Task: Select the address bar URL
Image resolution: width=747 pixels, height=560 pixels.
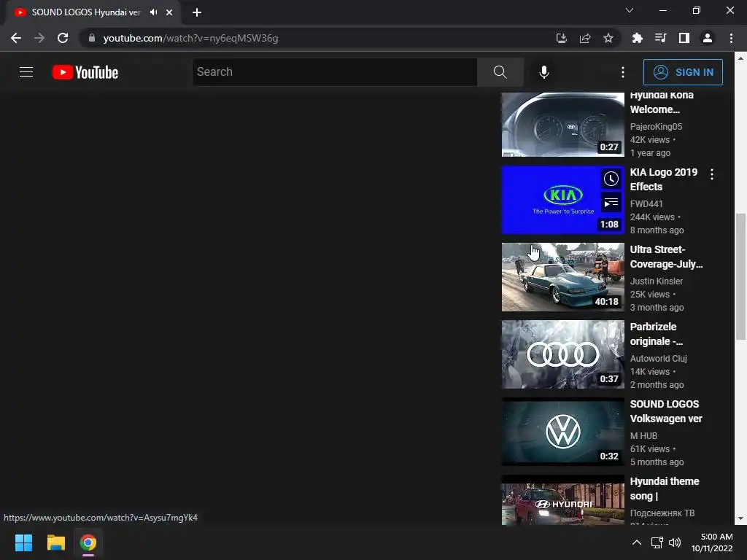Action: 190,38
